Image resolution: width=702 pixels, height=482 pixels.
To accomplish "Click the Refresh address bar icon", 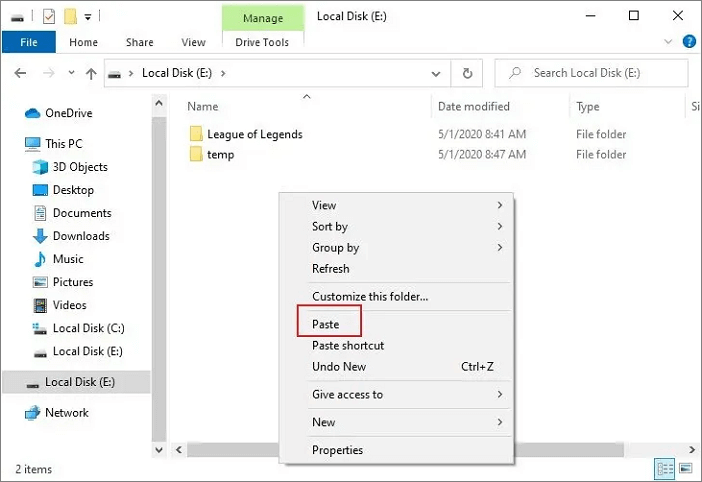I will tap(466, 73).
